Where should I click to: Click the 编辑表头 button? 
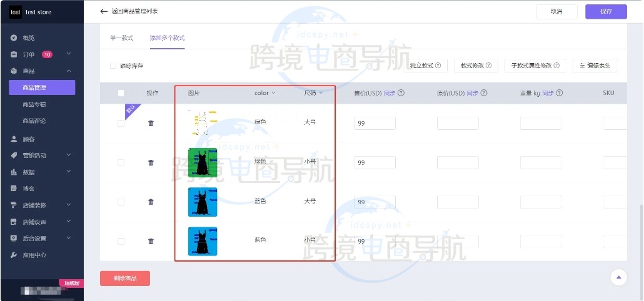click(x=595, y=66)
